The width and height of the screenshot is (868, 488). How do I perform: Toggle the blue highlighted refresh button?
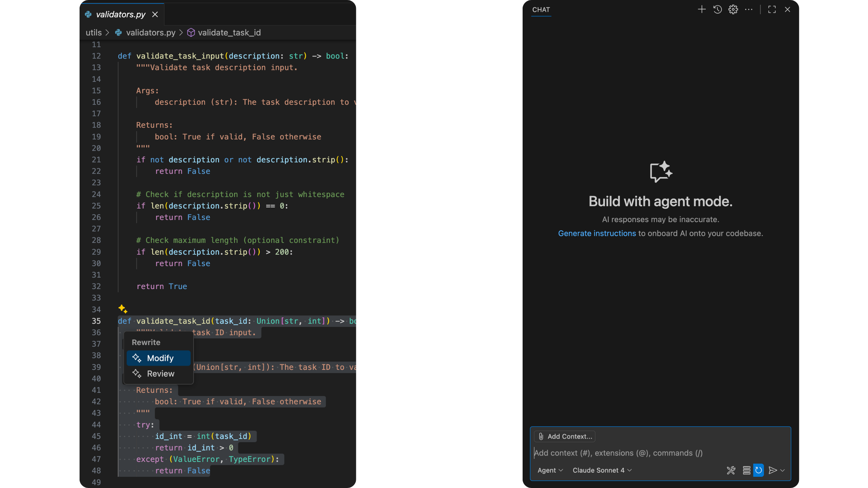758,470
